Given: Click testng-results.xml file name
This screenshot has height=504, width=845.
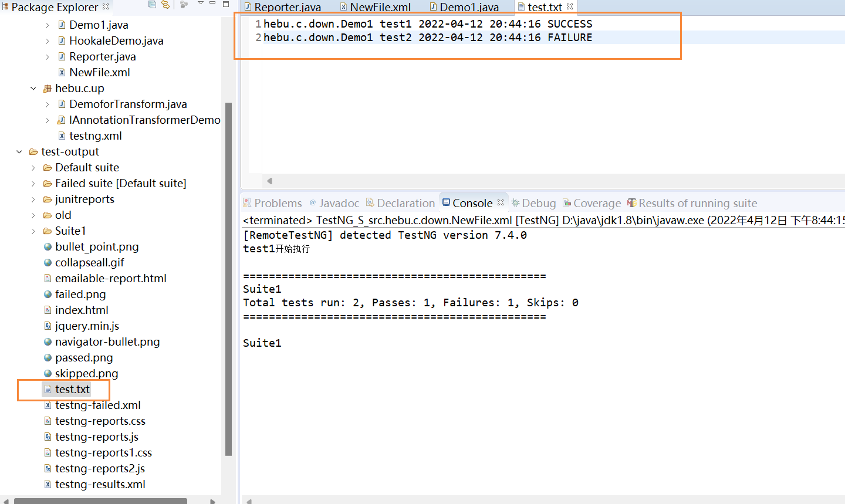Looking at the screenshot, I should [100, 485].
